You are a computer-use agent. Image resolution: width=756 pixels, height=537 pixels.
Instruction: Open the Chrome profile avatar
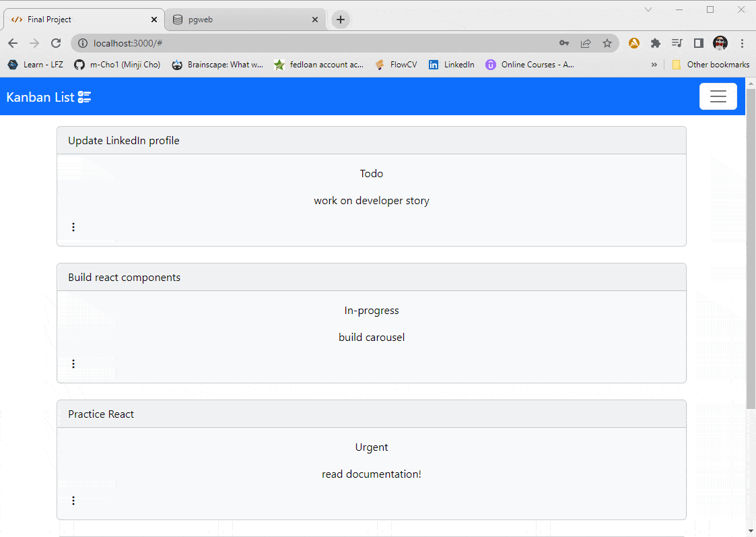720,43
